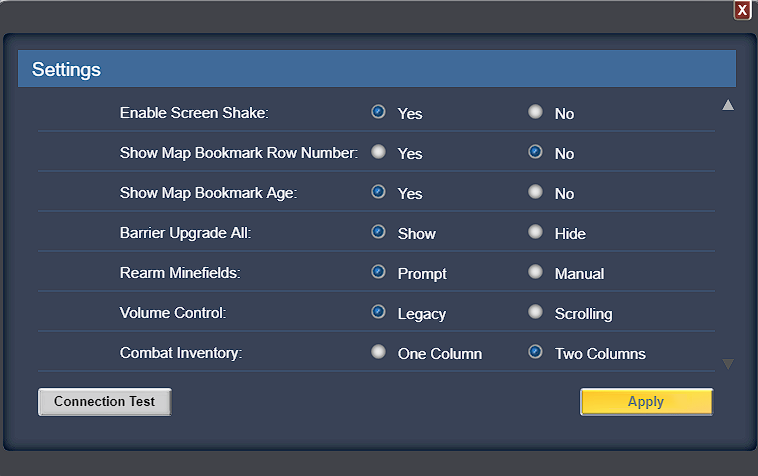This screenshot has height=476, width=758.
Task: Click the scroll down arrow in settings list
Action: [728, 364]
